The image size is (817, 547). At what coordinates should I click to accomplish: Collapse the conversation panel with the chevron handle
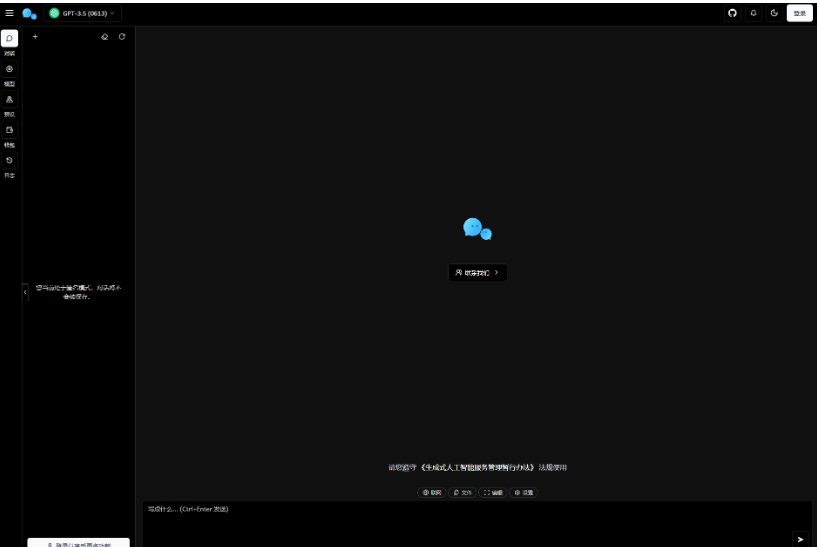25,292
